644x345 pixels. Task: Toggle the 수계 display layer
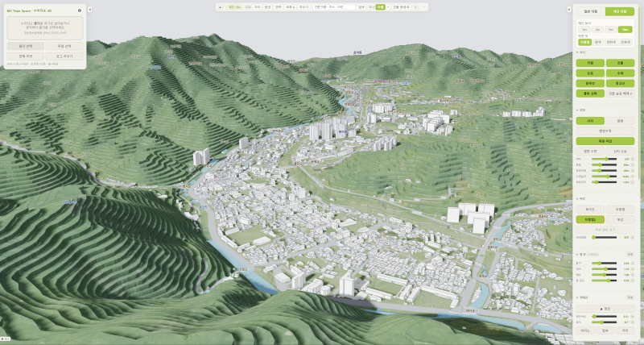pos(620,73)
